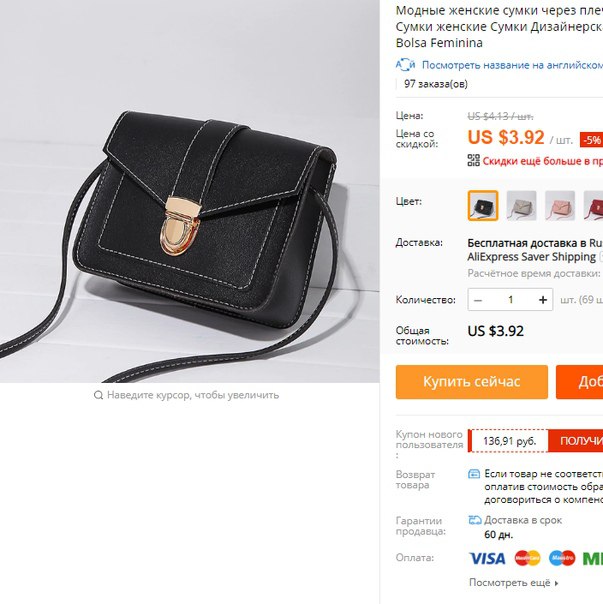Click the QR code icon next to app discounts

pyautogui.click(x=474, y=160)
